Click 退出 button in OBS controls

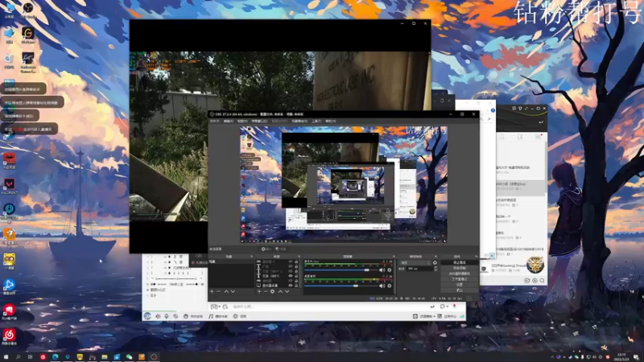459,290
